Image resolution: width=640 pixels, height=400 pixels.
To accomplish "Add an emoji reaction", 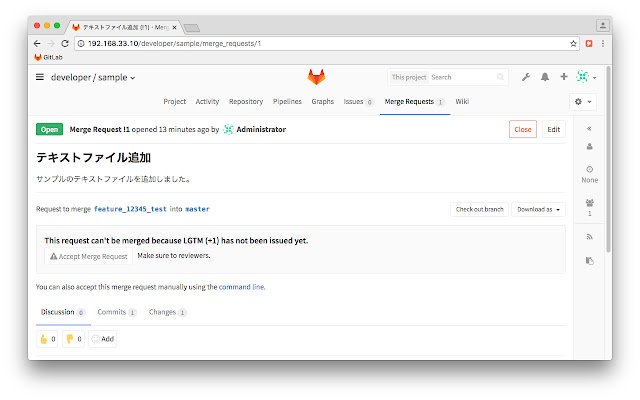I will coord(102,339).
